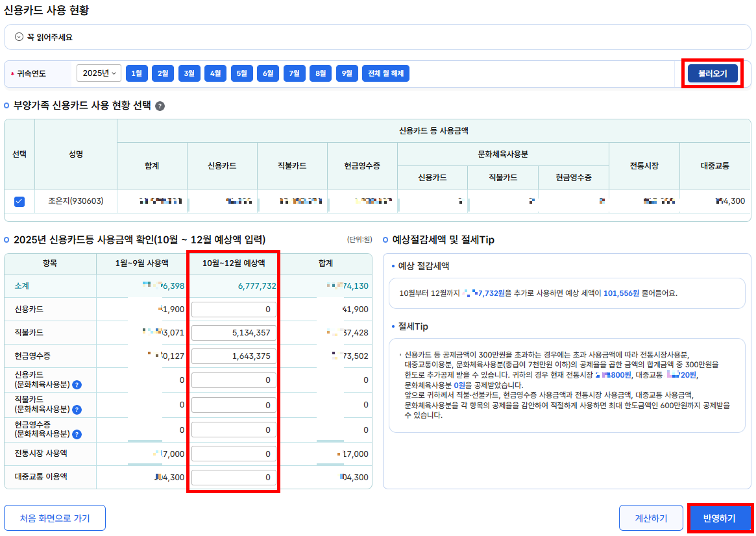Click the help icon next to 부양가족 신용카드 사용 현황 선택
Screen dimensions: 756x536
pos(160,105)
